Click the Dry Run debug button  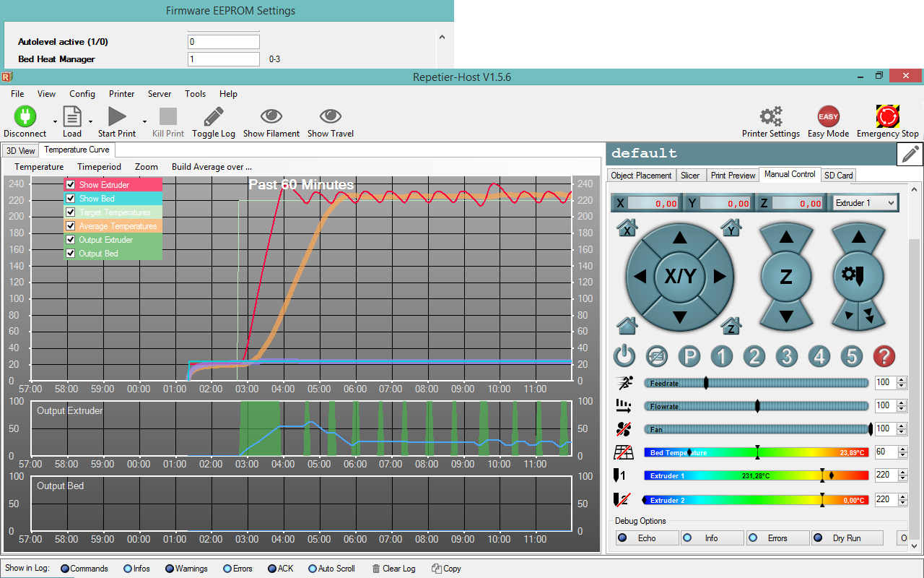847,538
